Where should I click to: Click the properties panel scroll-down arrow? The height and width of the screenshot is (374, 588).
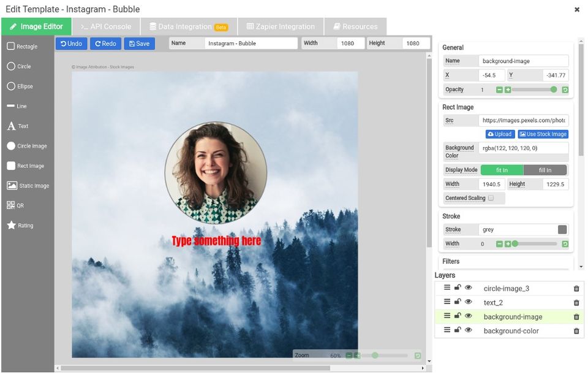[x=581, y=267]
